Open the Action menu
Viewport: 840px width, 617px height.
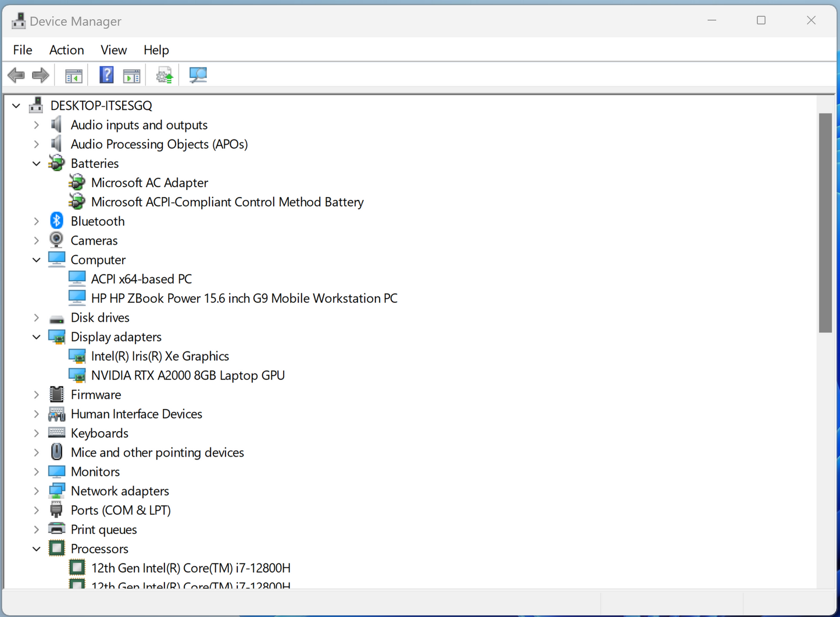pyautogui.click(x=66, y=50)
